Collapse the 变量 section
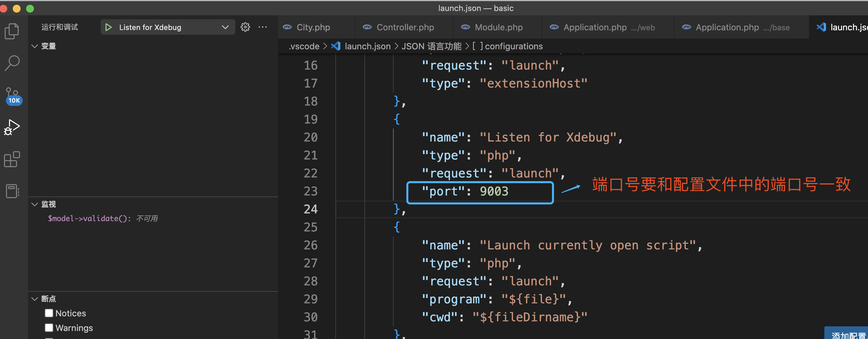 pyautogui.click(x=34, y=46)
